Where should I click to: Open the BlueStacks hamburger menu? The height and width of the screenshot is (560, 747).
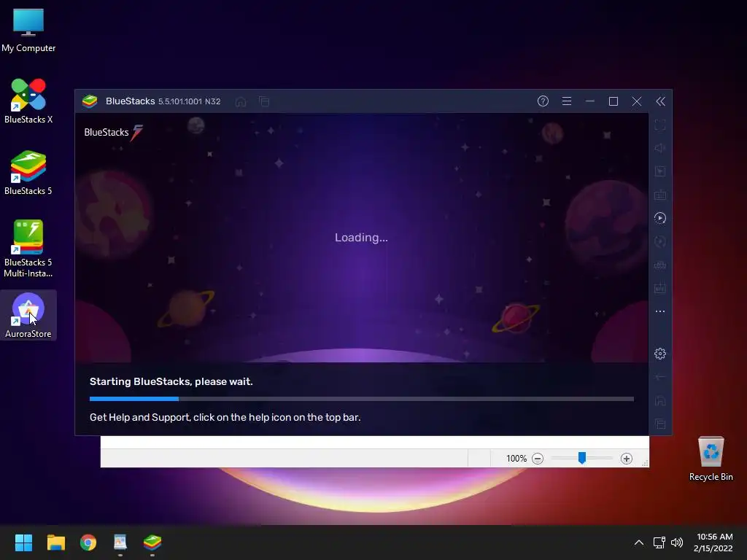(x=566, y=101)
